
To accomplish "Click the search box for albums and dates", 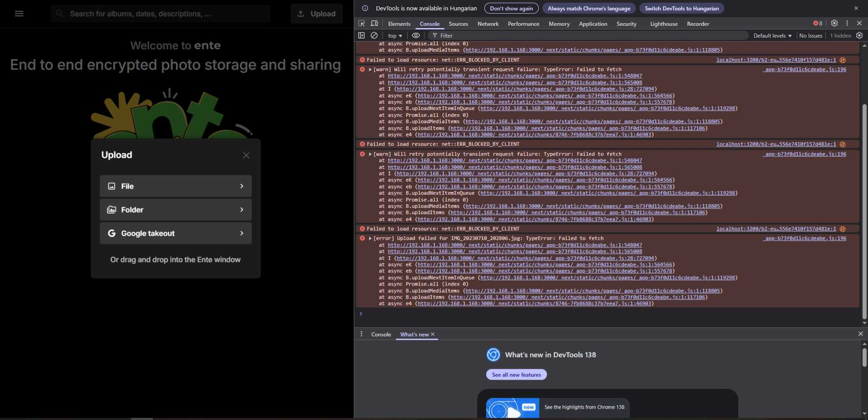I will coord(160,14).
